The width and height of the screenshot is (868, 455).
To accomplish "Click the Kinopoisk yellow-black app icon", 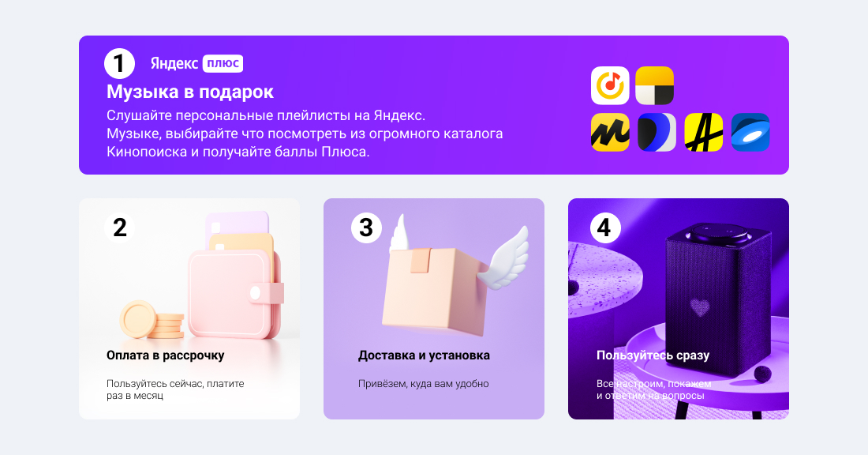I will click(654, 85).
